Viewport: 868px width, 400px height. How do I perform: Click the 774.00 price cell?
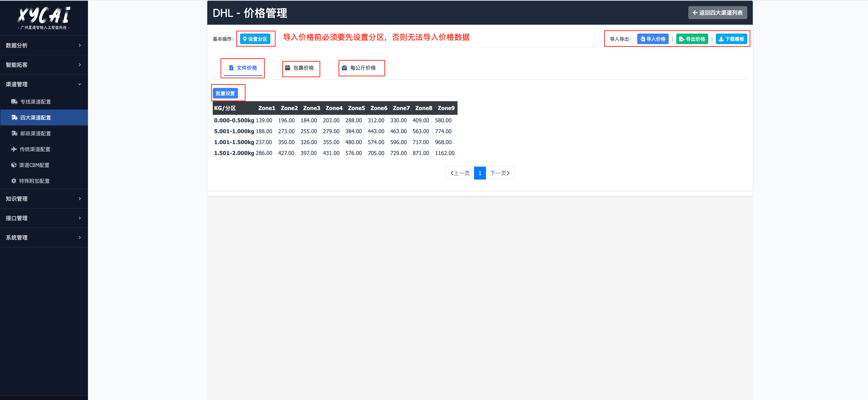pos(443,131)
